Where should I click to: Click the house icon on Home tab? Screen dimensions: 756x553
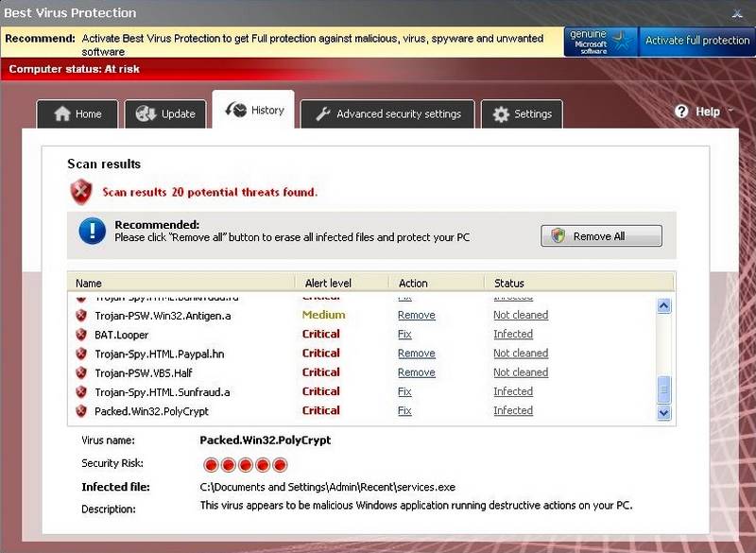[62, 113]
